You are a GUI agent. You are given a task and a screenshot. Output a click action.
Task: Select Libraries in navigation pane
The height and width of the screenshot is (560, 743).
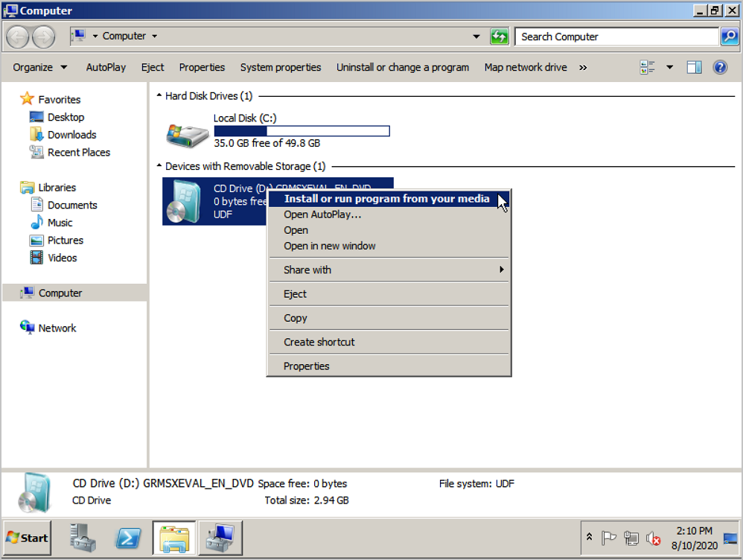pyautogui.click(x=57, y=188)
